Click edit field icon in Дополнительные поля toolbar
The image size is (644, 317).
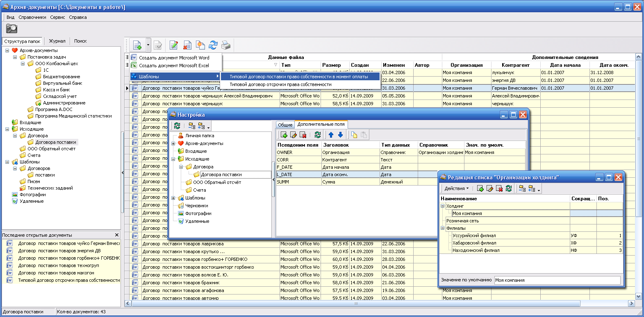(x=294, y=135)
